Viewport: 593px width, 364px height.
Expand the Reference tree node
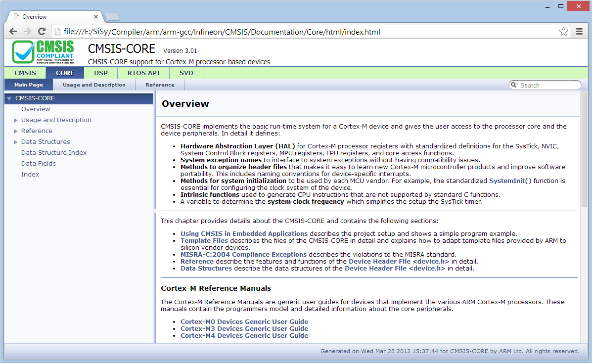point(16,131)
